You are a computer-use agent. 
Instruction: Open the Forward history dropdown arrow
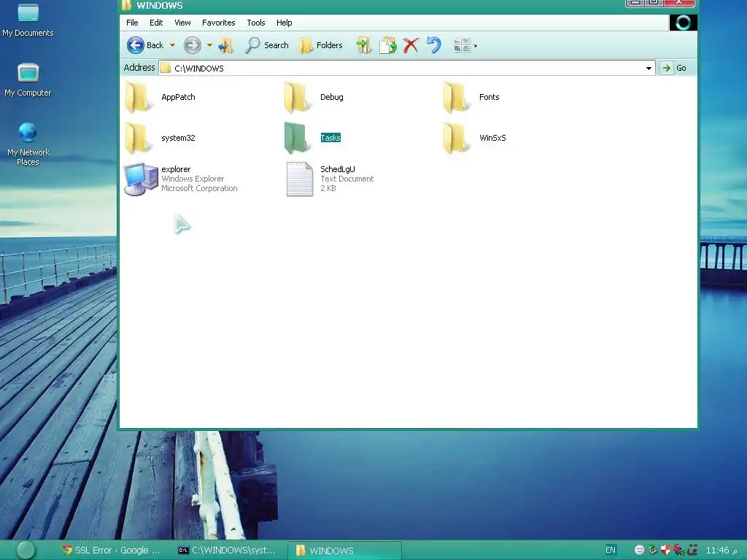point(209,45)
